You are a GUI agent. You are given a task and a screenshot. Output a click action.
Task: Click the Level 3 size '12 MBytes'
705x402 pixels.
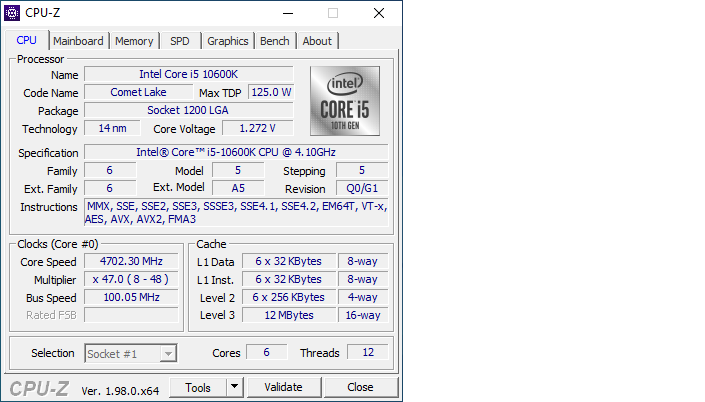point(289,315)
